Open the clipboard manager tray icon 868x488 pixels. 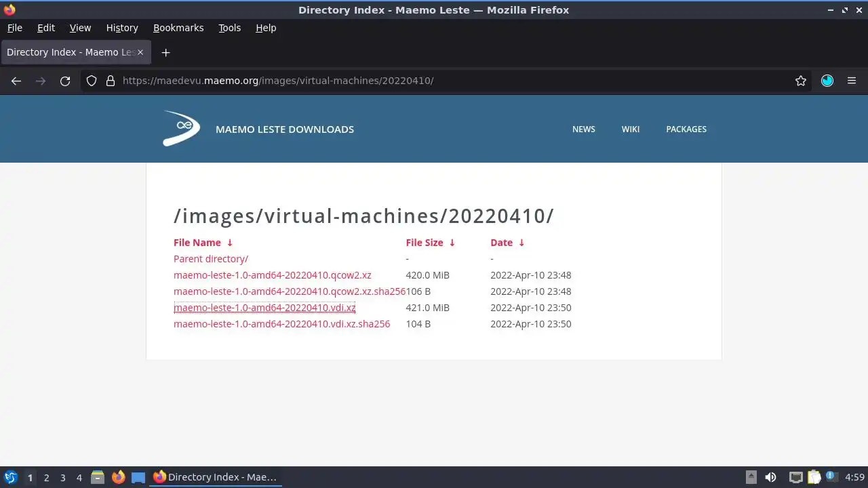814,477
